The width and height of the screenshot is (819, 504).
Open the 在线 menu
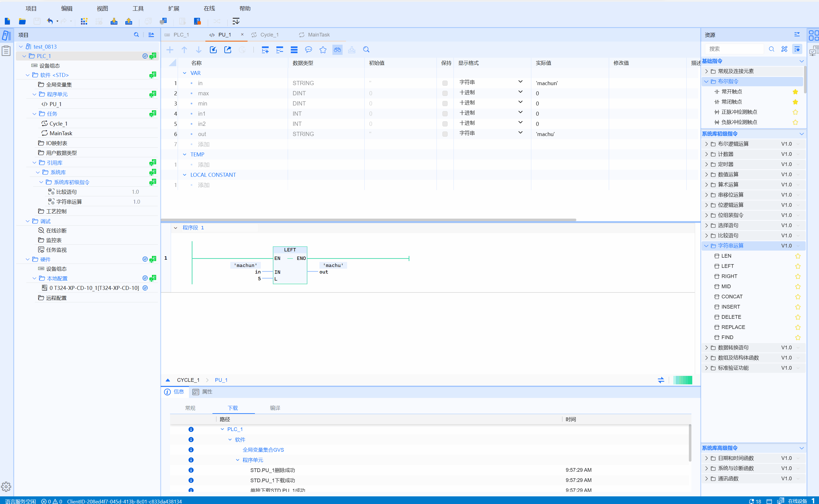tap(209, 8)
